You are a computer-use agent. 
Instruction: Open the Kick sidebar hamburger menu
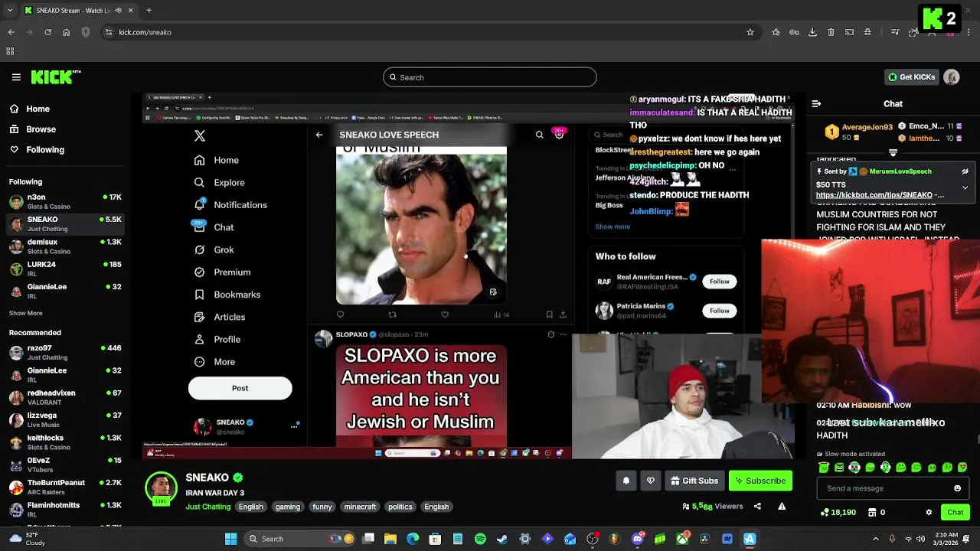tap(16, 77)
